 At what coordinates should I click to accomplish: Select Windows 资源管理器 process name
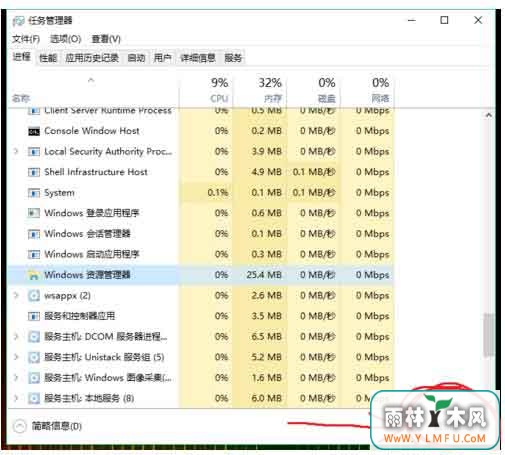(87, 275)
